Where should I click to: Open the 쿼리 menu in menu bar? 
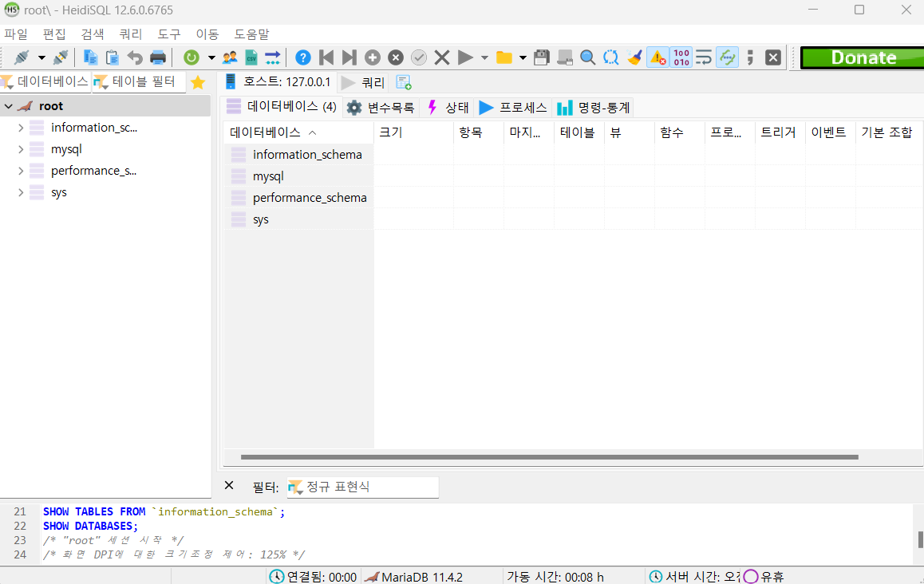[x=131, y=34]
